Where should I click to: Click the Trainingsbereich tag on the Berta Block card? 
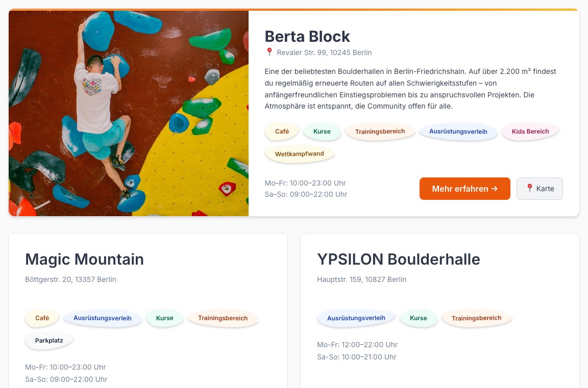[380, 131]
